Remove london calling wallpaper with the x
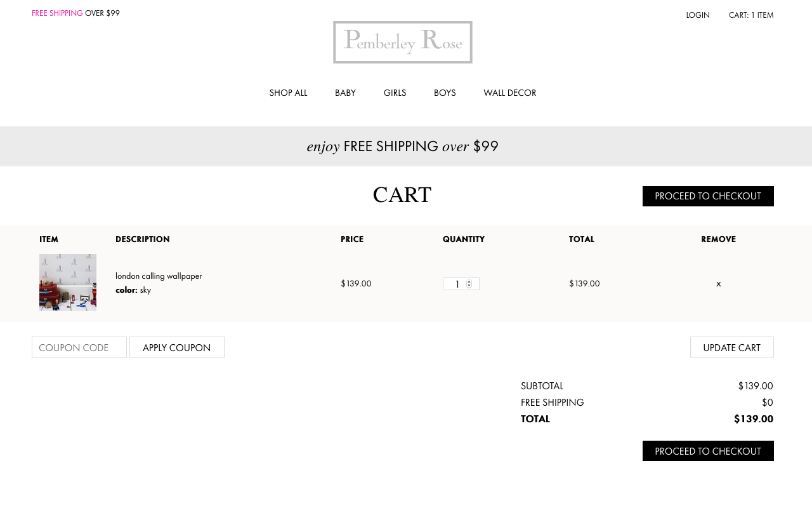This screenshot has width=812, height=508. [718, 284]
